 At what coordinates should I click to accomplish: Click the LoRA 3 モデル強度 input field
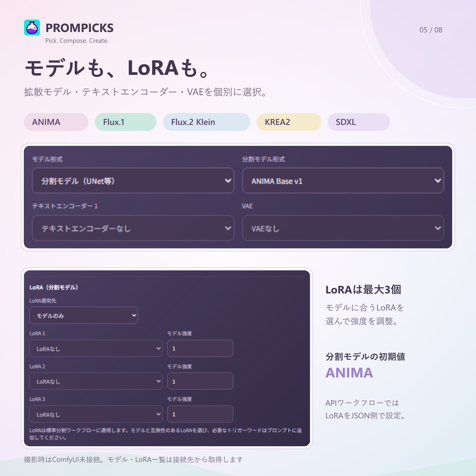coord(200,414)
